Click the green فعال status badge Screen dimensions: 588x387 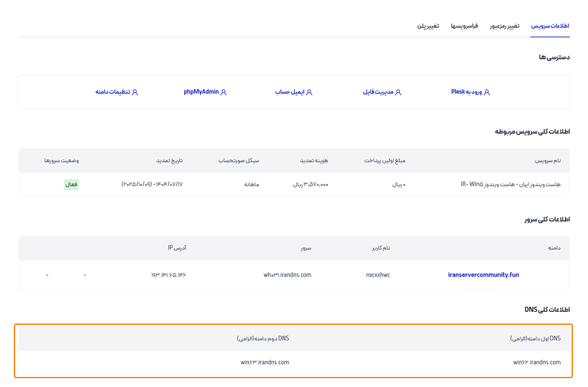point(71,184)
